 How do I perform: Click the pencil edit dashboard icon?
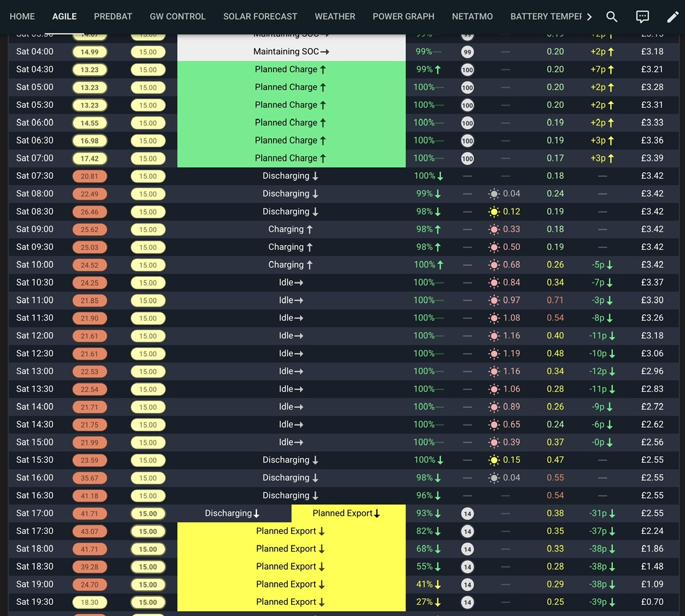pyautogui.click(x=673, y=17)
